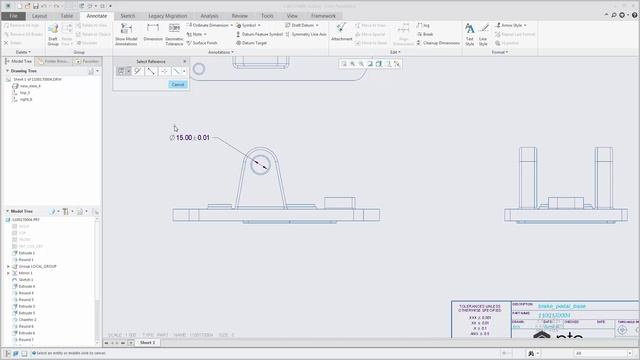This screenshot has width=640, height=360.
Task: Open the Geometric Tolerance tool
Action: (x=174, y=33)
